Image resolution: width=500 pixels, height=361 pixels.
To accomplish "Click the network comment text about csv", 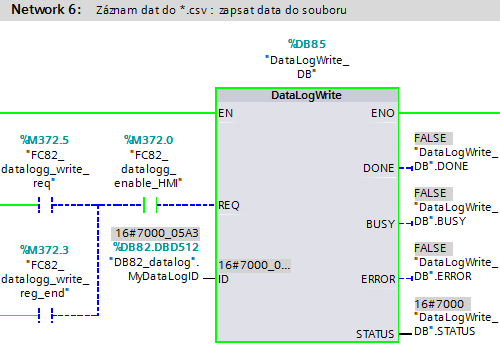I will (221, 10).
